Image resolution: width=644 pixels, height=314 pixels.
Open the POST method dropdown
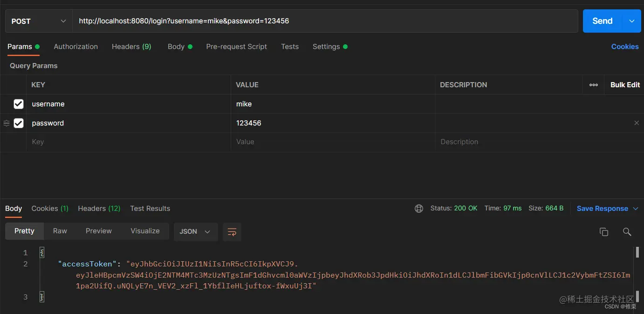pos(39,21)
